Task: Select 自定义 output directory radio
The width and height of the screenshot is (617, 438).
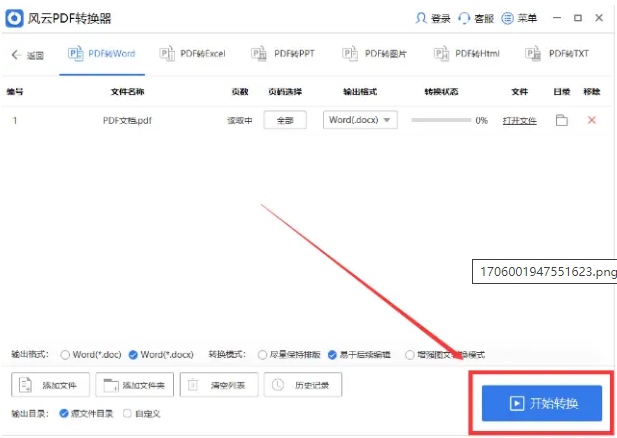Action: tap(127, 414)
